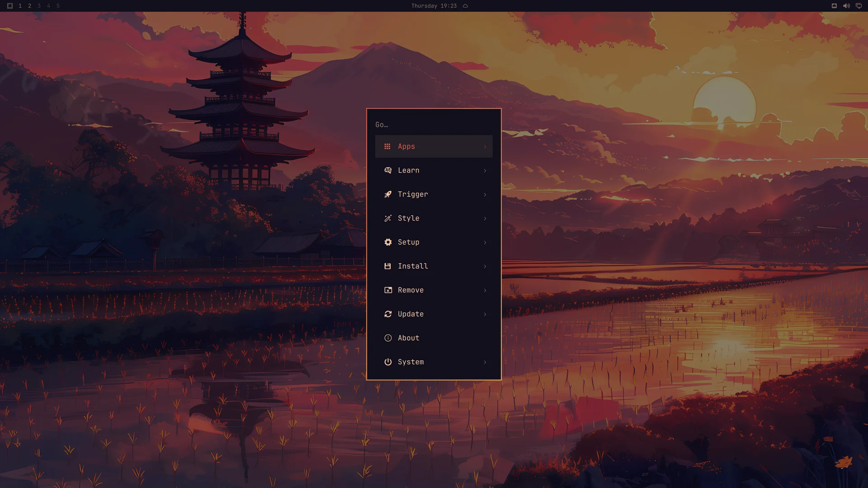Switch to workspace 2 in top bar
The width and height of the screenshot is (868, 488).
(29, 6)
